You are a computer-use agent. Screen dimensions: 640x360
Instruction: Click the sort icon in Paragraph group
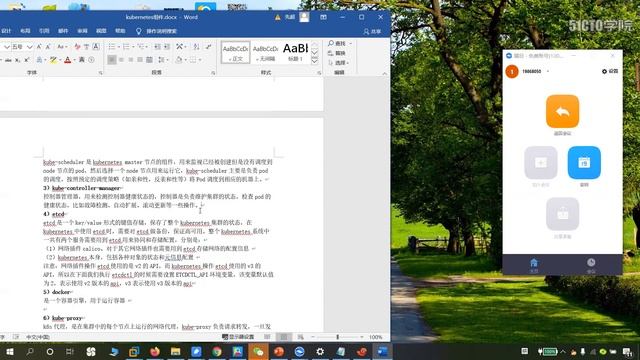(196, 47)
